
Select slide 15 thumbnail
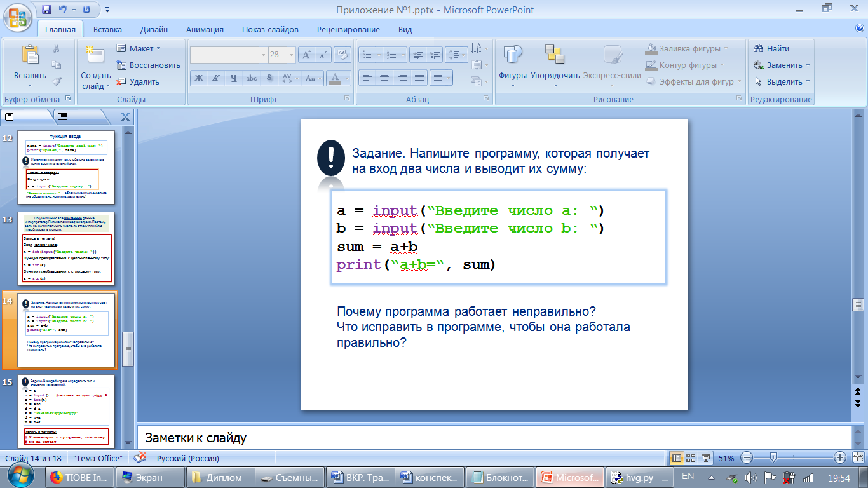[x=66, y=410]
